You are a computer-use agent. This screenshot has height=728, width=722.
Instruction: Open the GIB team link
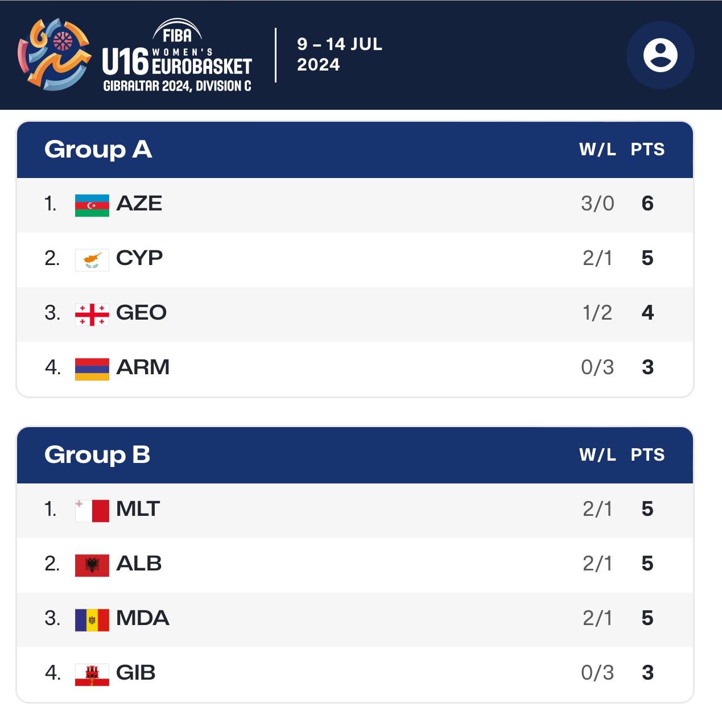click(135, 673)
